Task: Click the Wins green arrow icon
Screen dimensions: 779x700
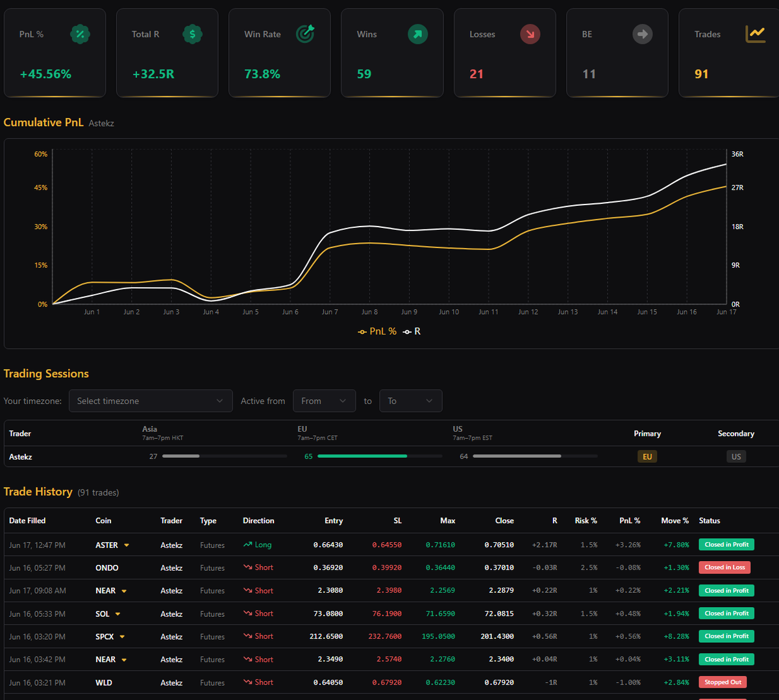Action: pyautogui.click(x=417, y=34)
